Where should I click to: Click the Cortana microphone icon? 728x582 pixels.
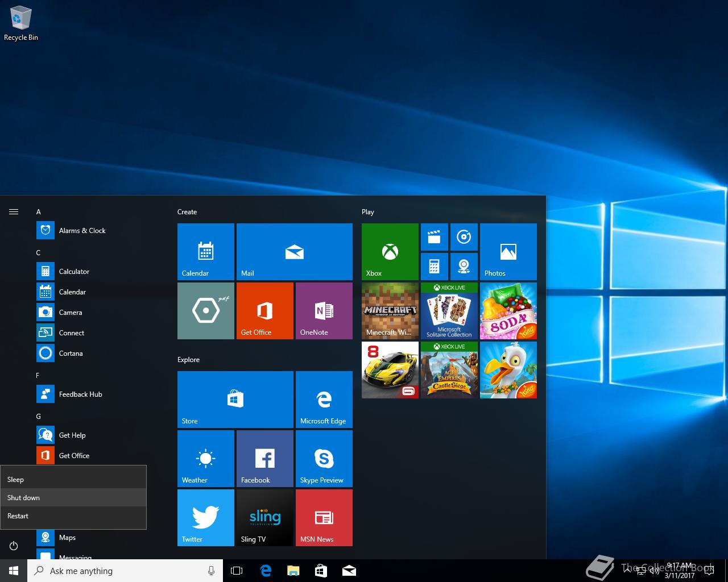212,571
